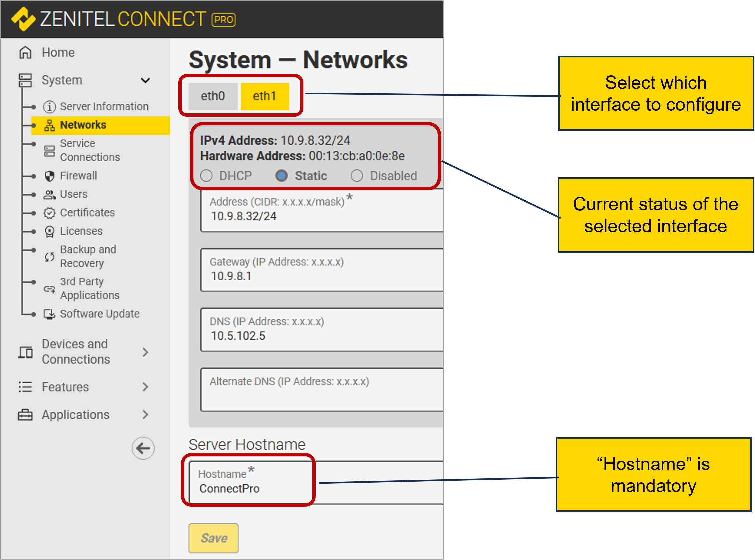Click the Software Update download icon
Screen dimensions: 755x560
coord(50,314)
